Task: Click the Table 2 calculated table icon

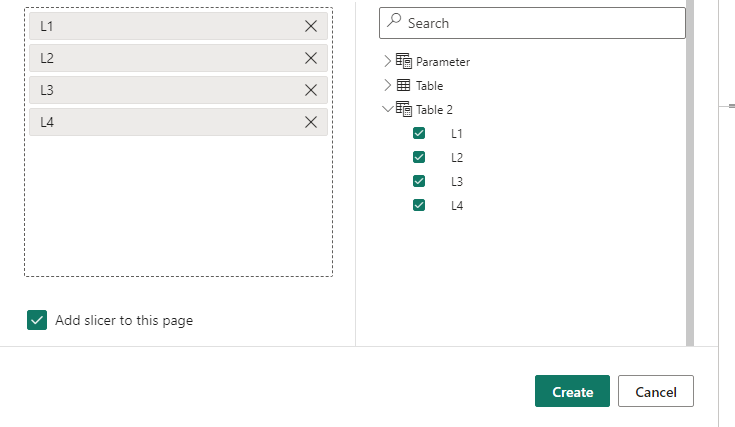Action: click(x=404, y=109)
